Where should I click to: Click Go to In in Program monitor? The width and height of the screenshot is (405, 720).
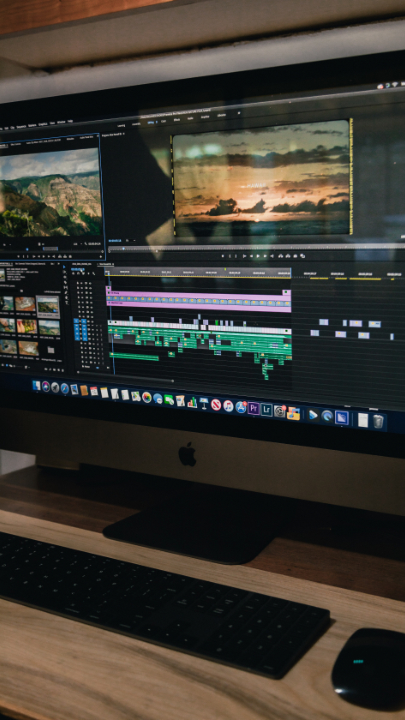click(244, 256)
